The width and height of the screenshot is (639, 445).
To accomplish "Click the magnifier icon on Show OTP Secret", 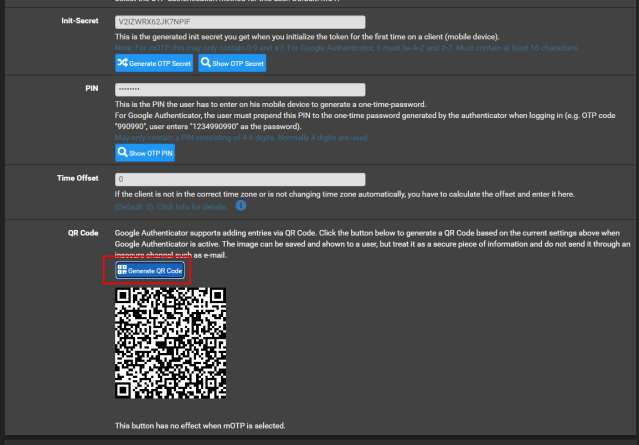I will (206, 62).
